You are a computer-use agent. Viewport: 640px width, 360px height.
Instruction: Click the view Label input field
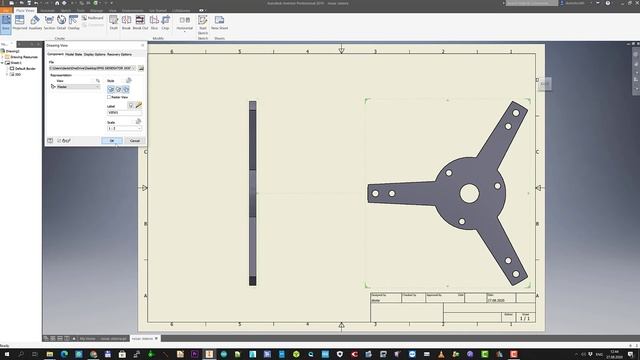coord(124,112)
